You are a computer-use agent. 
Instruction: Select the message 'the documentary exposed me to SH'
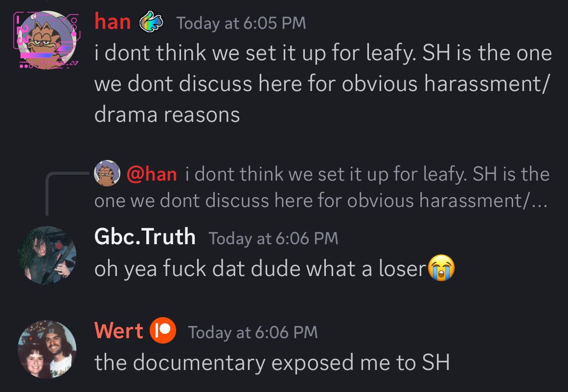tap(272, 363)
